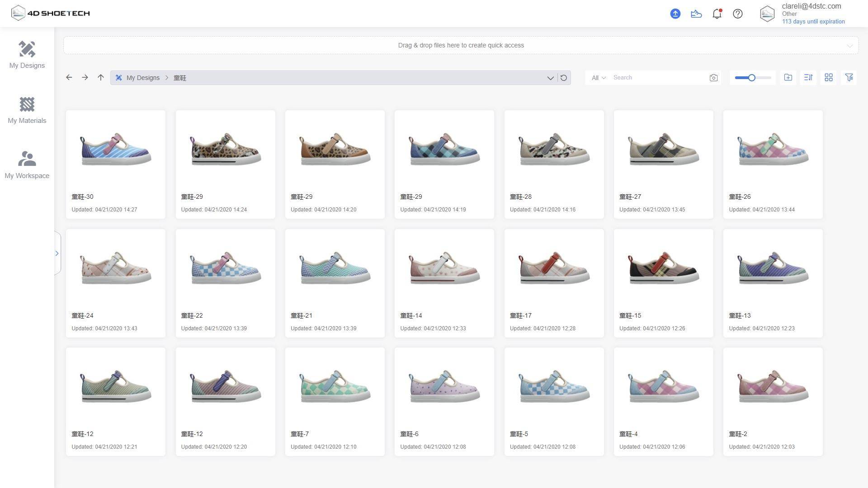Screen dimensions: 868x488
Task: Click the blue upload icon in header
Action: 675,14
